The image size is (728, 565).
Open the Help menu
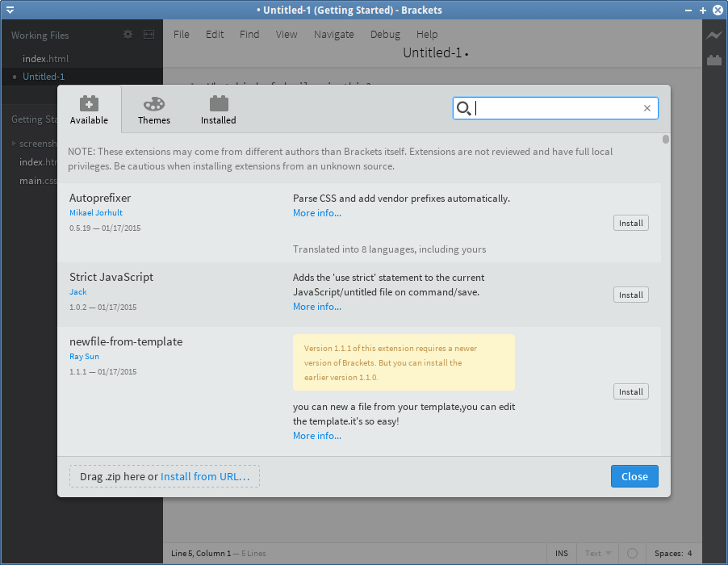(x=427, y=35)
